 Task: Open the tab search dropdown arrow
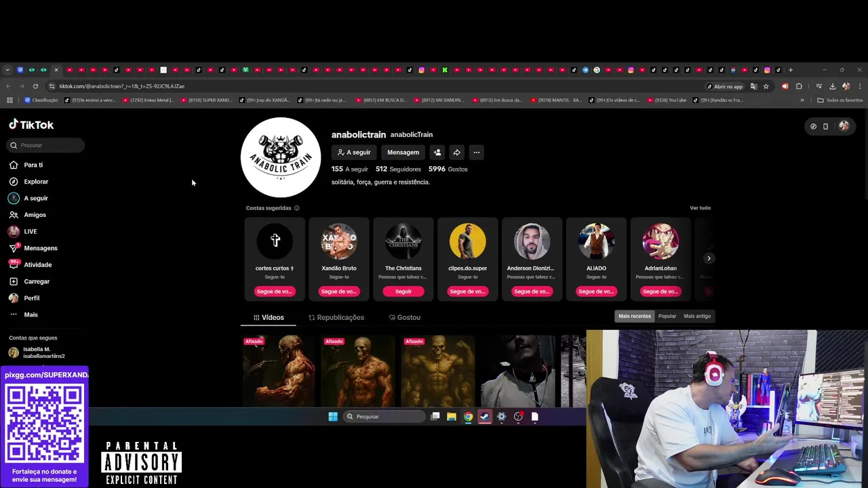(x=7, y=70)
